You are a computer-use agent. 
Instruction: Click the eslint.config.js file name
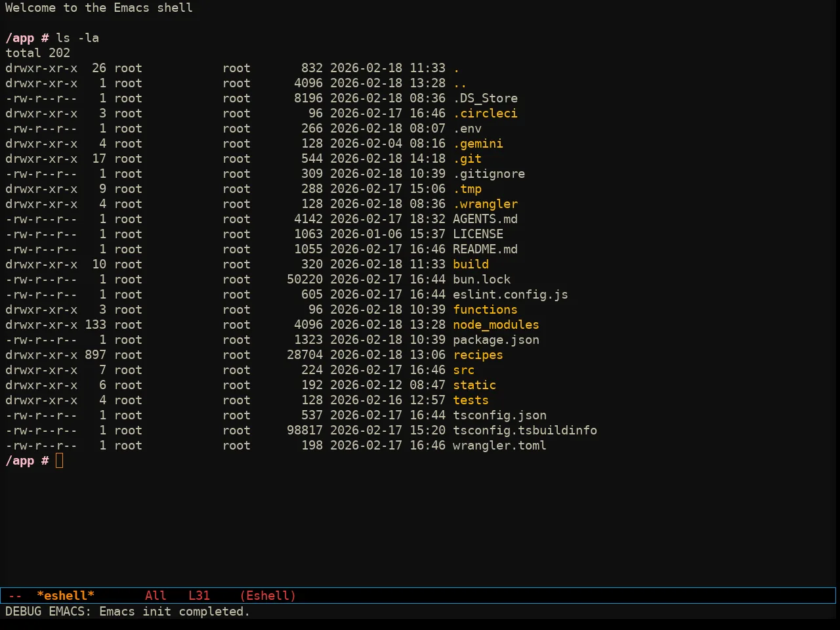click(511, 295)
